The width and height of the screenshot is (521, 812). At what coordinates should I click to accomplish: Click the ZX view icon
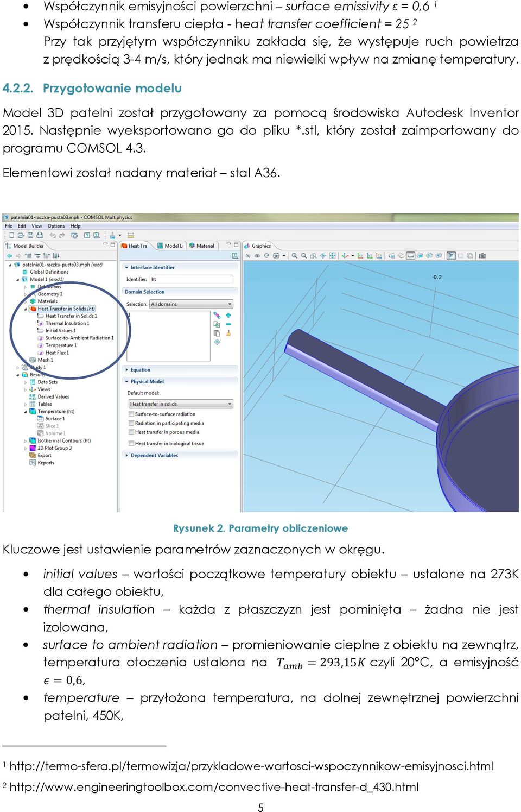[380, 255]
